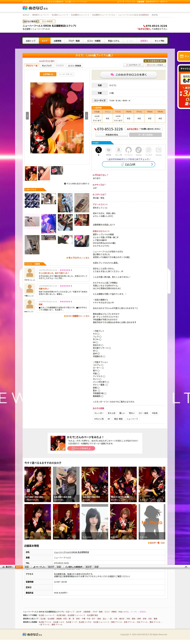190x644 pixels.
Task: Click the crown 名古屋風俗店 29位 ranking badge
Action: coord(155,61)
